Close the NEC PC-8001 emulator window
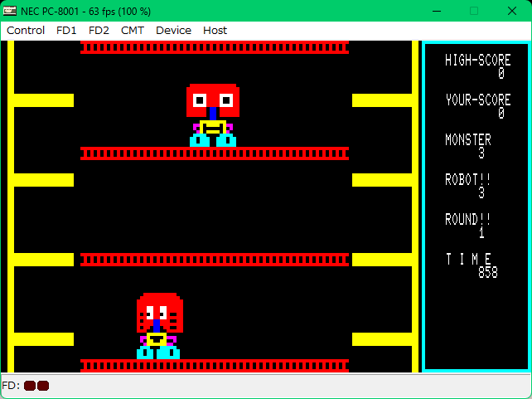 point(512,10)
